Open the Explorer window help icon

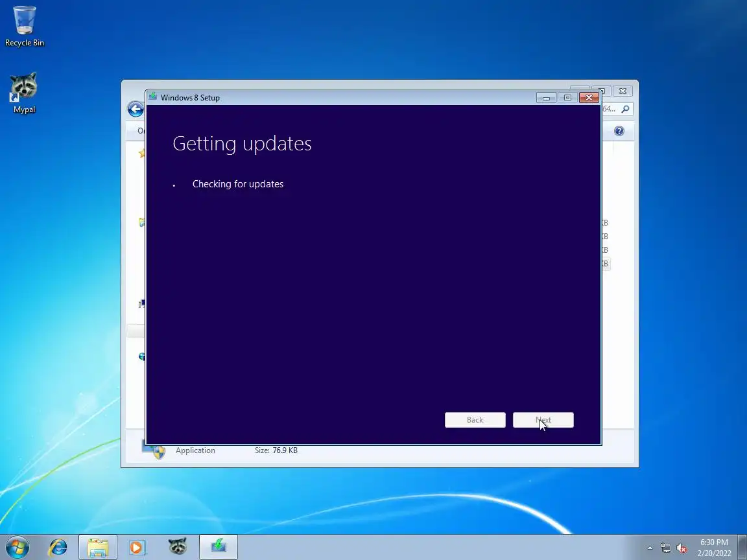coord(619,131)
